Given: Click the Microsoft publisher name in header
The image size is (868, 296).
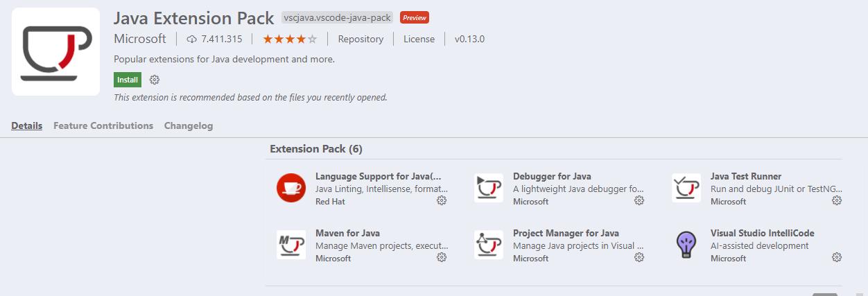Looking at the screenshot, I should click(140, 39).
